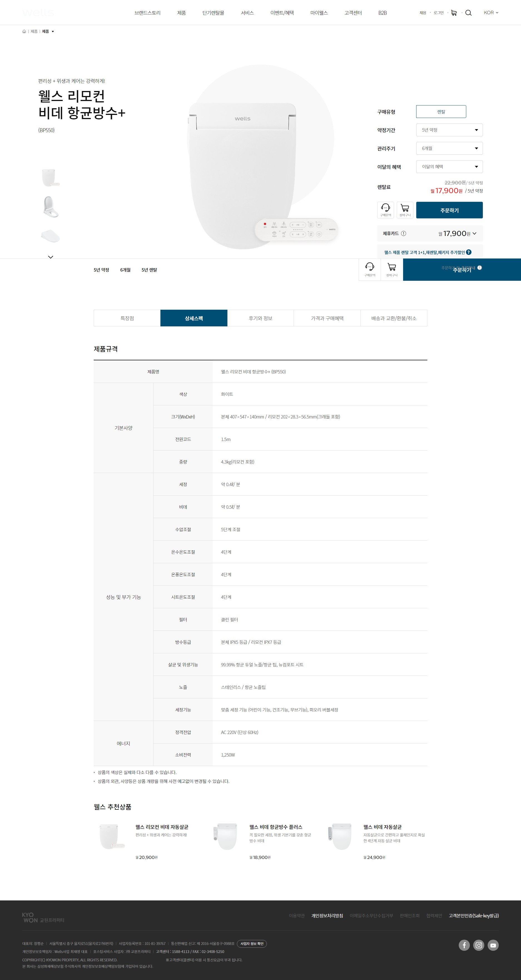Open recommended 웰스 비데 항균방수 플러스 product

point(276,827)
